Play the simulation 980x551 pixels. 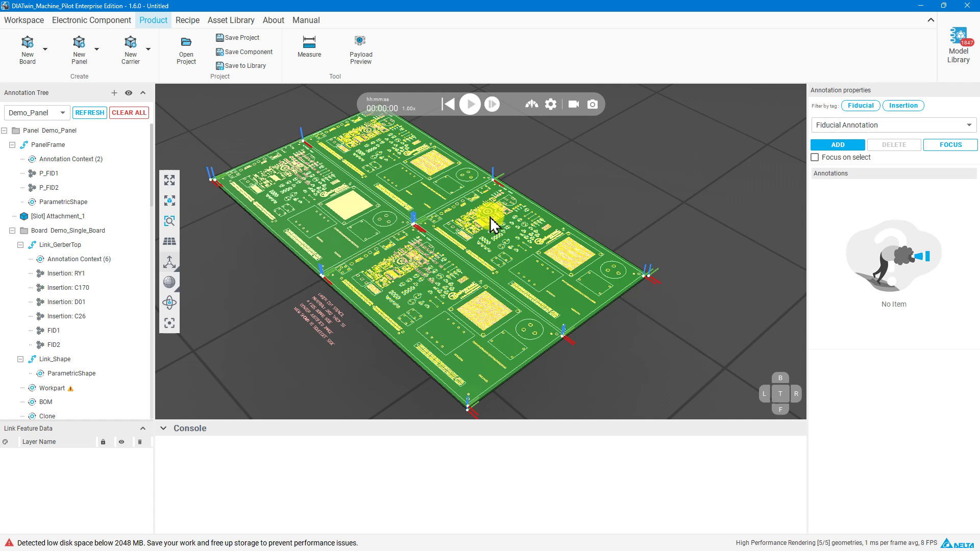tap(470, 104)
